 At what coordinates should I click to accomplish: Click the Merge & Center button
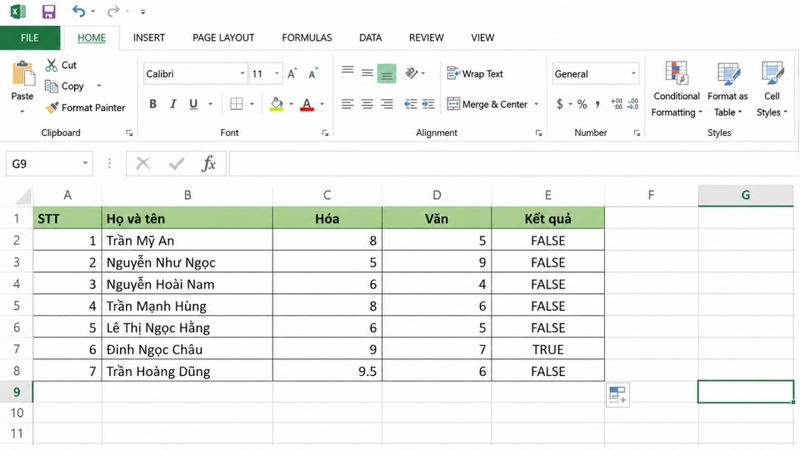click(x=487, y=105)
